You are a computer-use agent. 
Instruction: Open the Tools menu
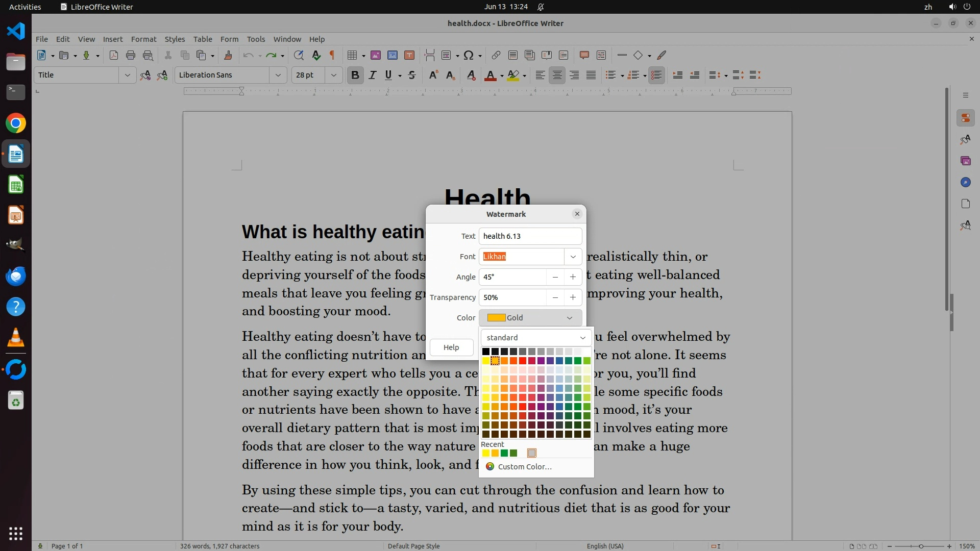256,39
